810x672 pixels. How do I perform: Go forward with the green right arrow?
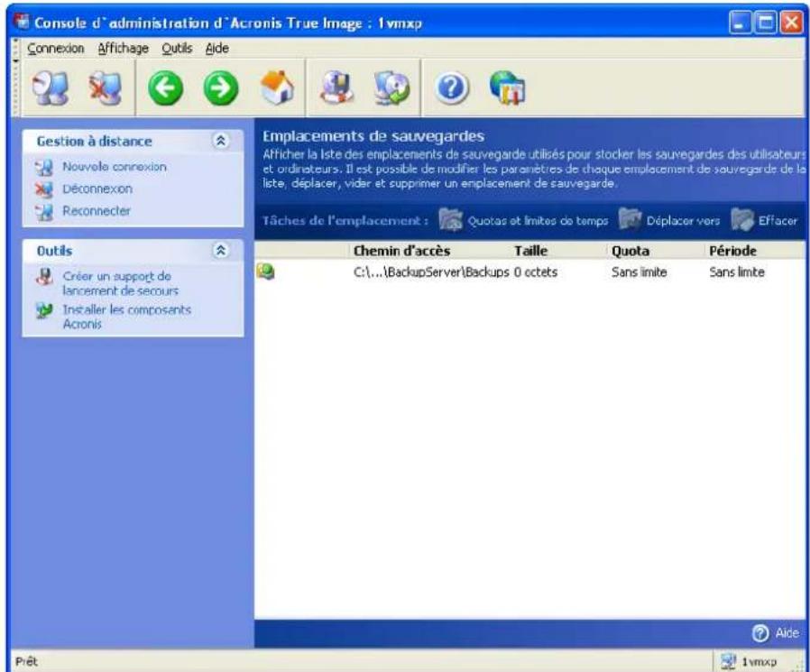221,88
